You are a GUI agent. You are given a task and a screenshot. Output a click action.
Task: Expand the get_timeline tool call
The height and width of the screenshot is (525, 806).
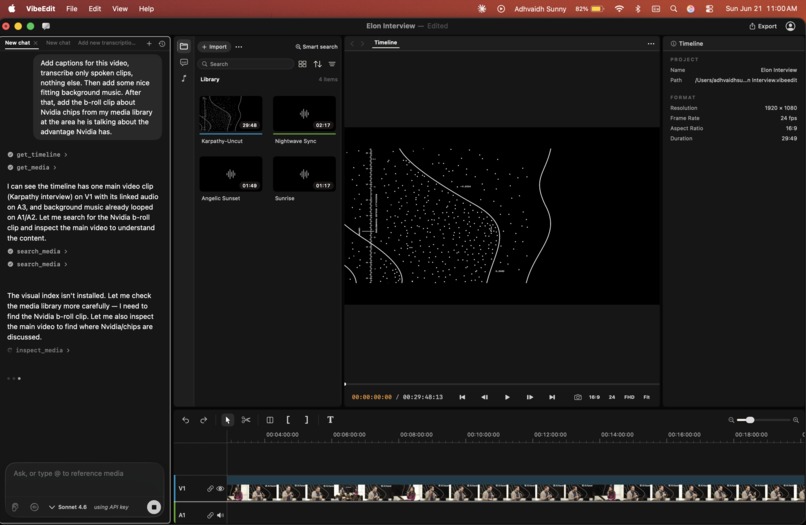tap(38, 154)
